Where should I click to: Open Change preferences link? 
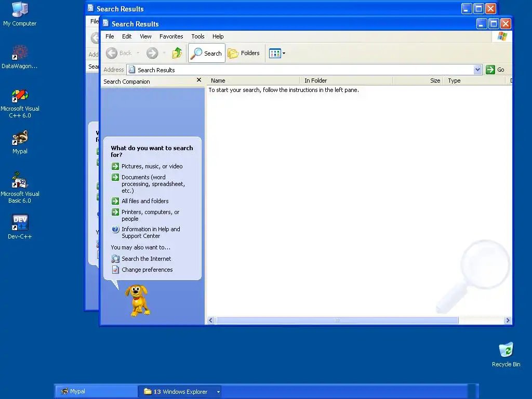(x=147, y=270)
